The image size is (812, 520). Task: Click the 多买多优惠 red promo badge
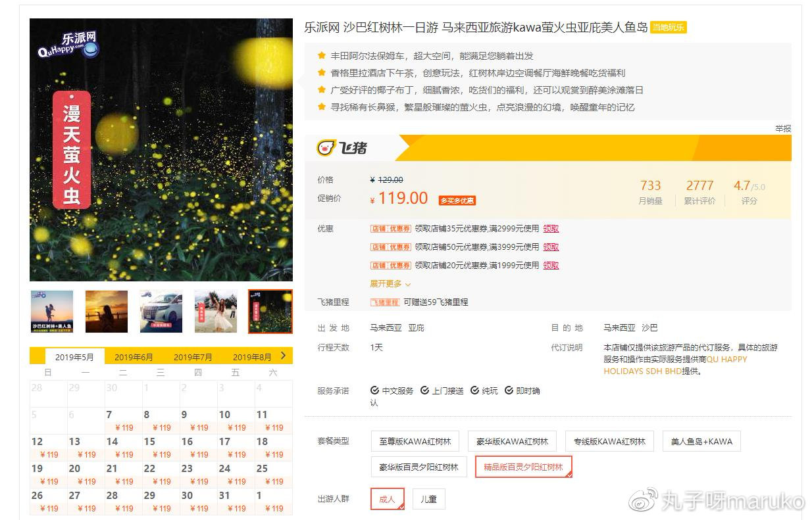(x=457, y=200)
